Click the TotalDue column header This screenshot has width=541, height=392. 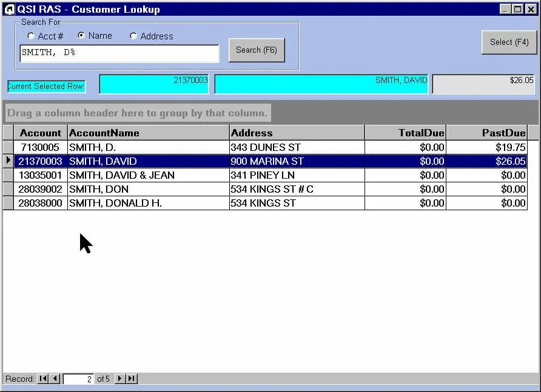coord(405,133)
